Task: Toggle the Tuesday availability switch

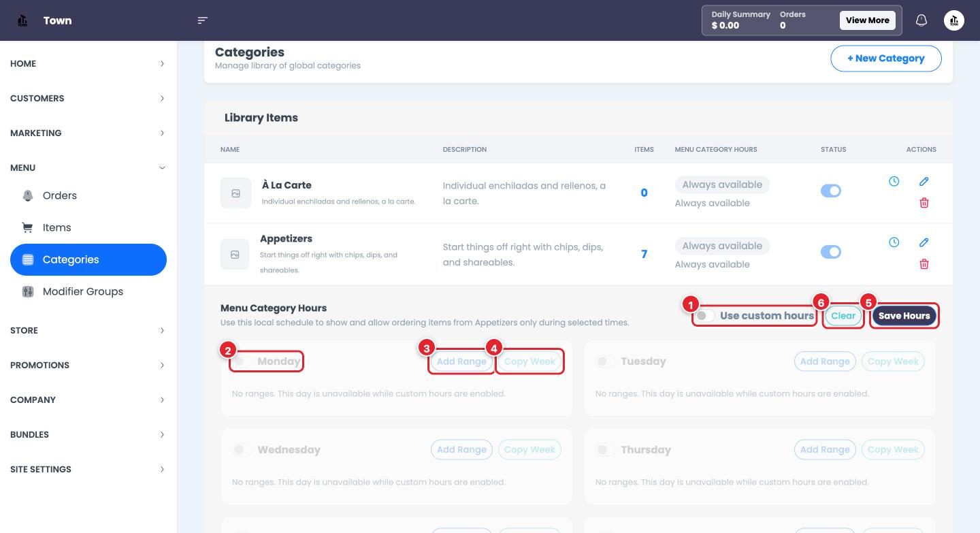Action: 605,361
